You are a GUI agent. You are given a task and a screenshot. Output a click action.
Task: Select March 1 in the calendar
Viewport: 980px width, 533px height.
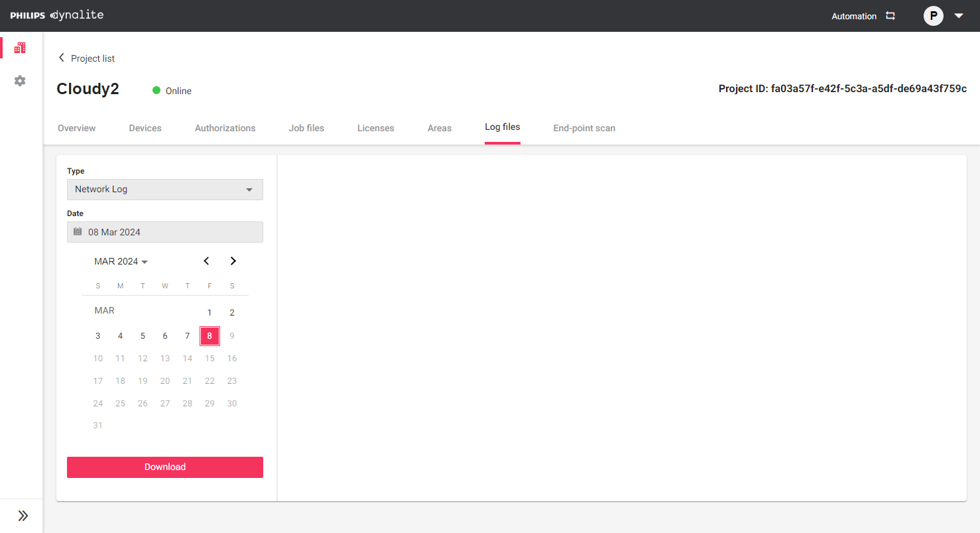(x=210, y=313)
